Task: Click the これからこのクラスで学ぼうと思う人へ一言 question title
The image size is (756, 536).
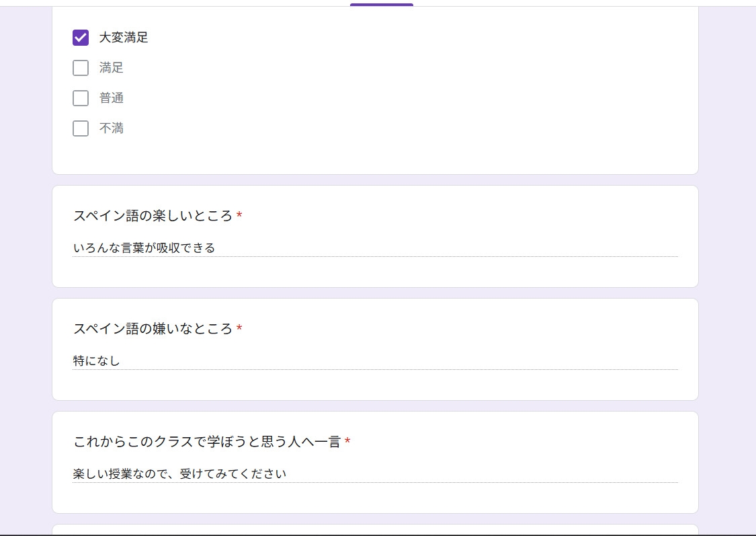Action: 206,442
